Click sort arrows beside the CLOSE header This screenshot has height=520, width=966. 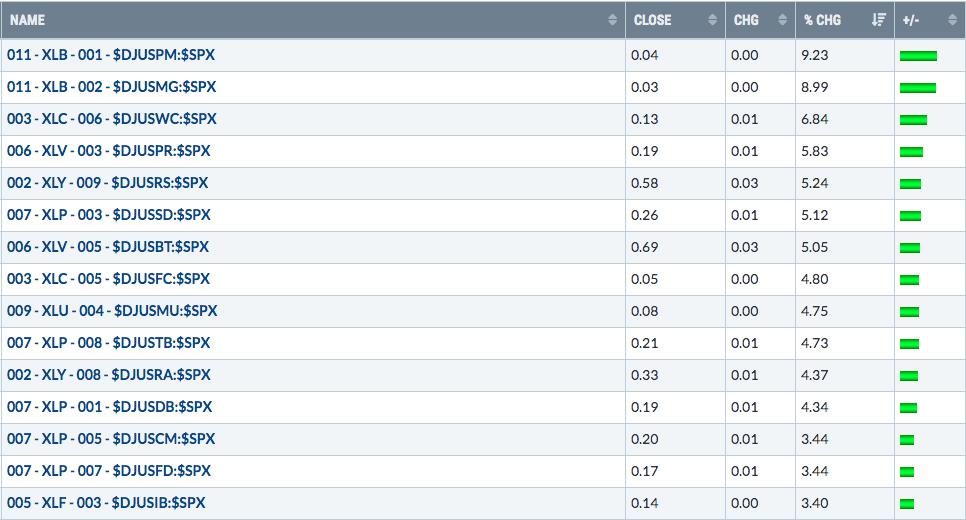tap(712, 20)
